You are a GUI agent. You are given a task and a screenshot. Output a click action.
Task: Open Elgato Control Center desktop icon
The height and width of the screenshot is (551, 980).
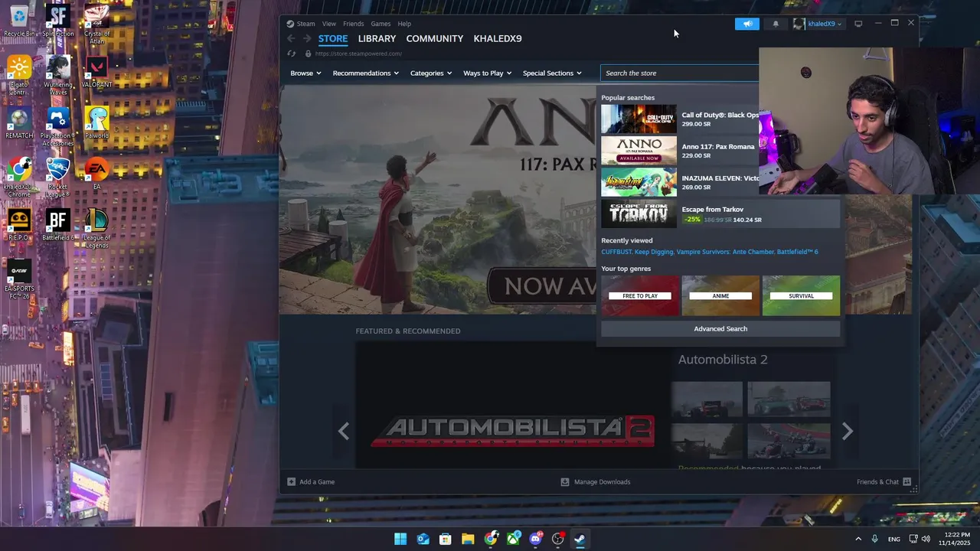(19, 74)
